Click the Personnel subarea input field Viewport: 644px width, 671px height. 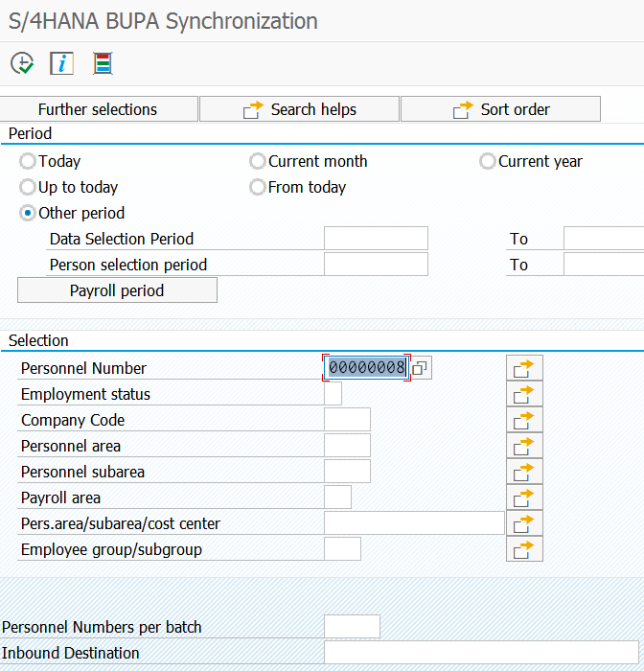(348, 472)
